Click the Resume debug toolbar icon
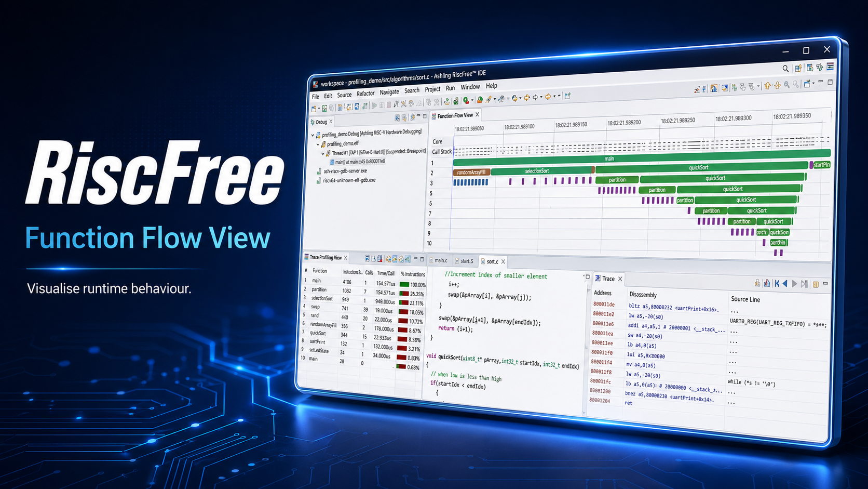The height and width of the screenshot is (489, 868). point(374,105)
